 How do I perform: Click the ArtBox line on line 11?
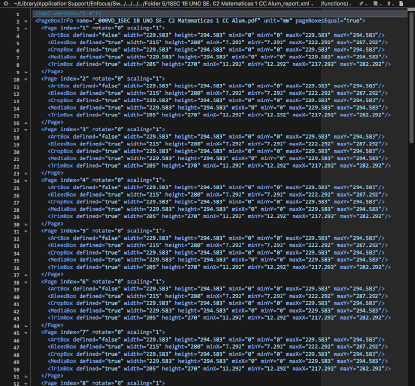pos(216,86)
